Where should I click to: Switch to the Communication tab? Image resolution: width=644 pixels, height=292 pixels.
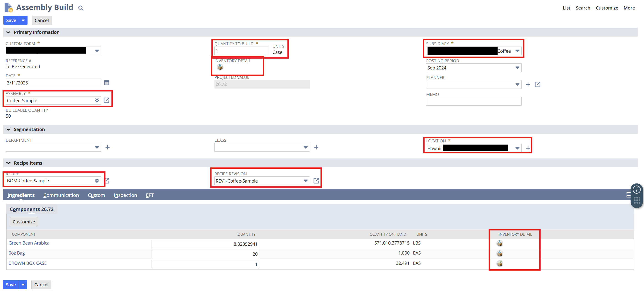(61, 195)
